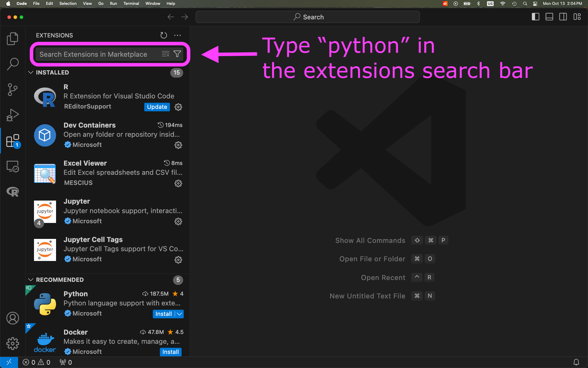Refresh the extensions list
588x368 pixels.
click(x=164, y=35)
